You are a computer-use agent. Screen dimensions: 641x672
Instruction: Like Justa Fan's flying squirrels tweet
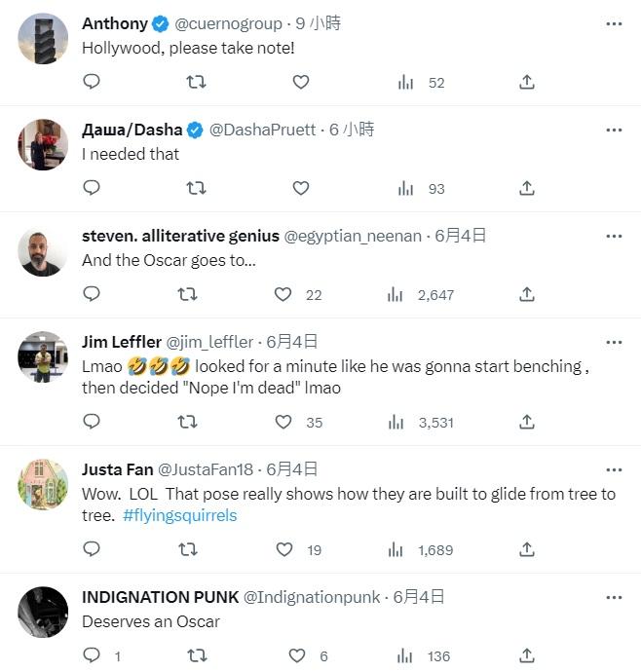[x=283, y=549]
